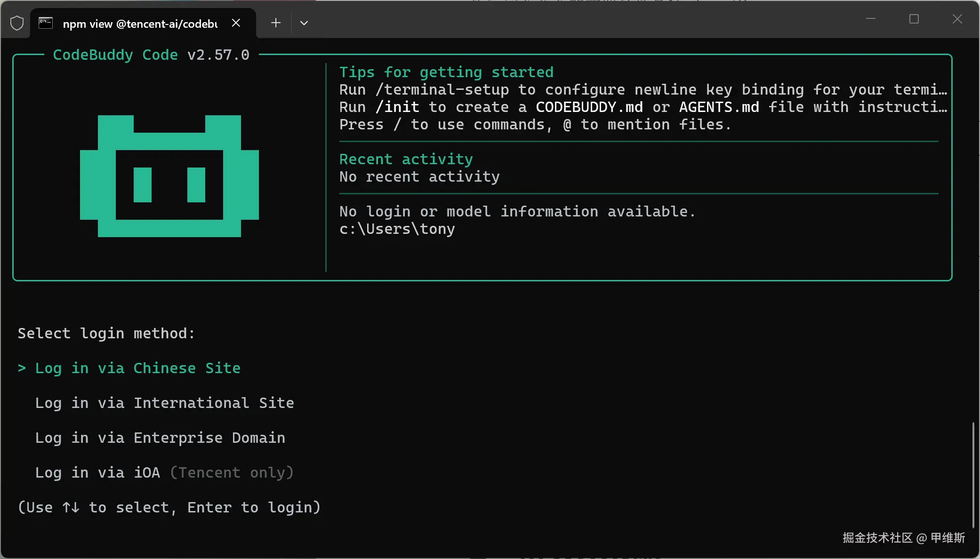Click the shield icon in title bar
980x559 pixels.
point(17,23)
